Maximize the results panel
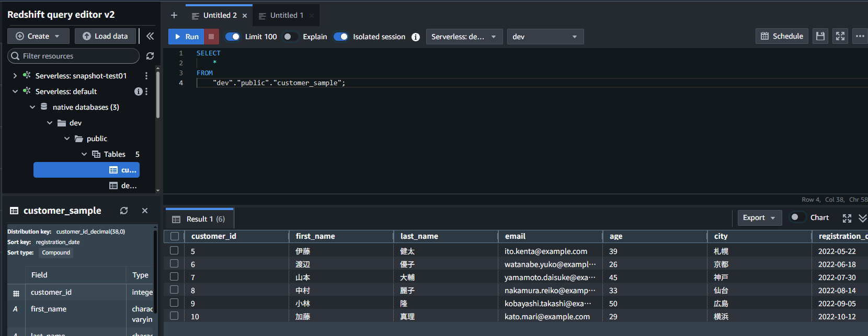Image resolution: width=868 pixels, height=336 pixels. 847,218
